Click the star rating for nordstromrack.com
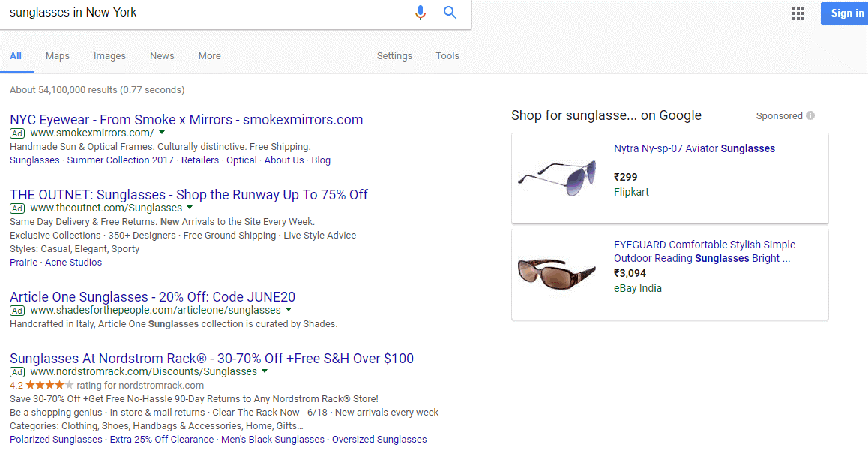 point(49,385)
